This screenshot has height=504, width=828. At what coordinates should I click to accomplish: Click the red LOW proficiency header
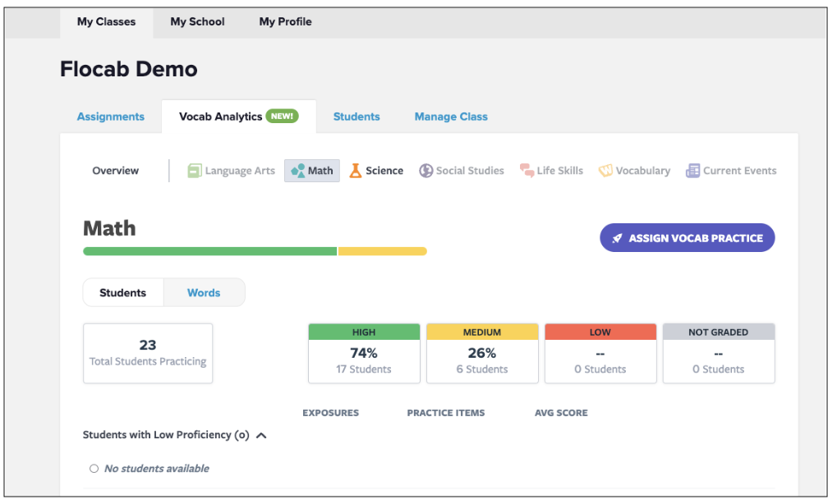pyautogui.click(x=600, y=332)
